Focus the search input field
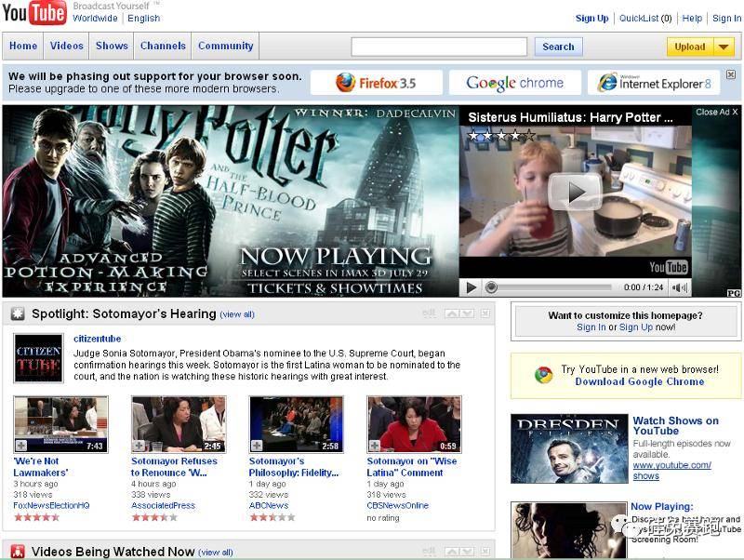This screenshot has height=560, width=744. click(439, 47)
